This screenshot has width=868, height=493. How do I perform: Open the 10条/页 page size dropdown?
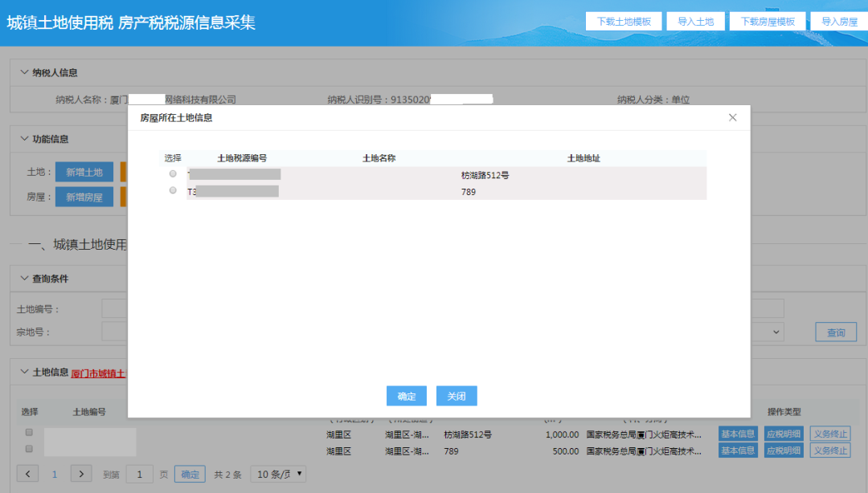tap(277, 474)
